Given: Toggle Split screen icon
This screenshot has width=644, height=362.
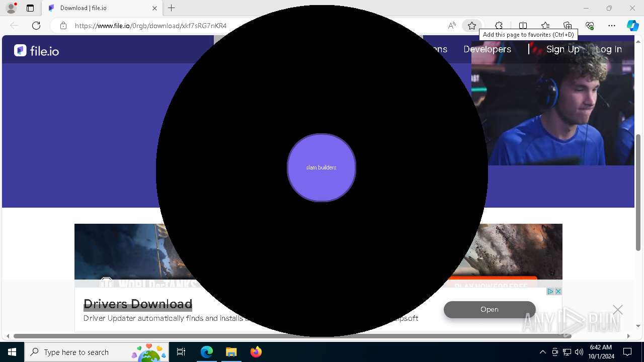Looking at the screenshot, I should (x=523, y=26).
